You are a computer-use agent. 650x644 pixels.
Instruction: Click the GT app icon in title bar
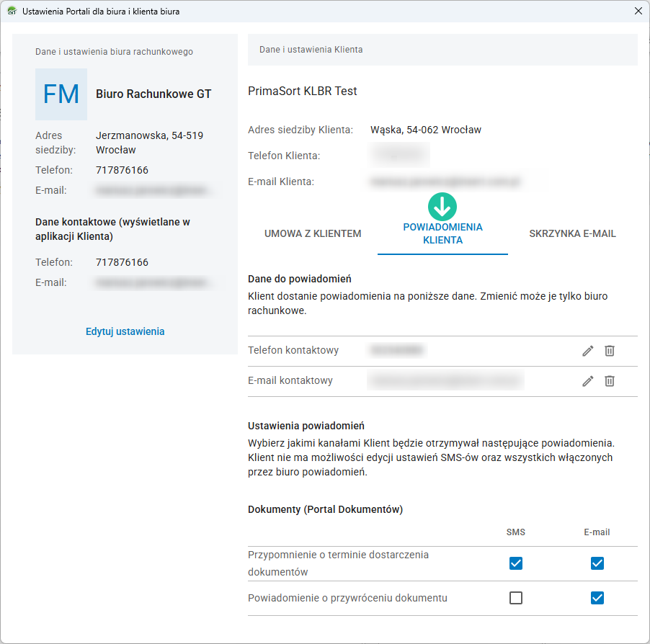pos(12,12)
